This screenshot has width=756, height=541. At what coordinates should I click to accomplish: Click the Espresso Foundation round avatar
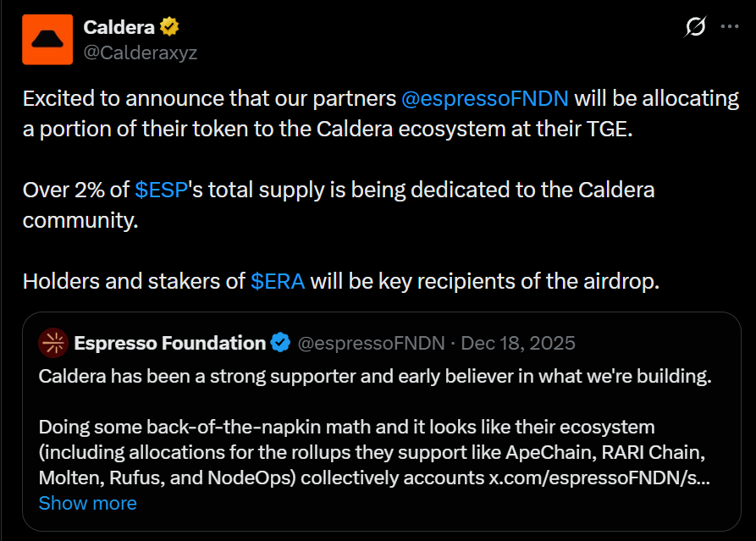pos(53,343)
